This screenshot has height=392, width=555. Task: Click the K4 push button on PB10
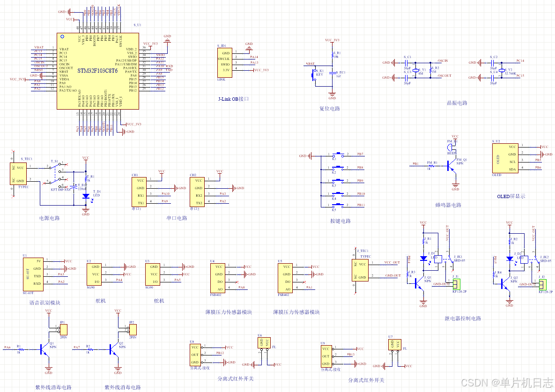click(338, 194)
